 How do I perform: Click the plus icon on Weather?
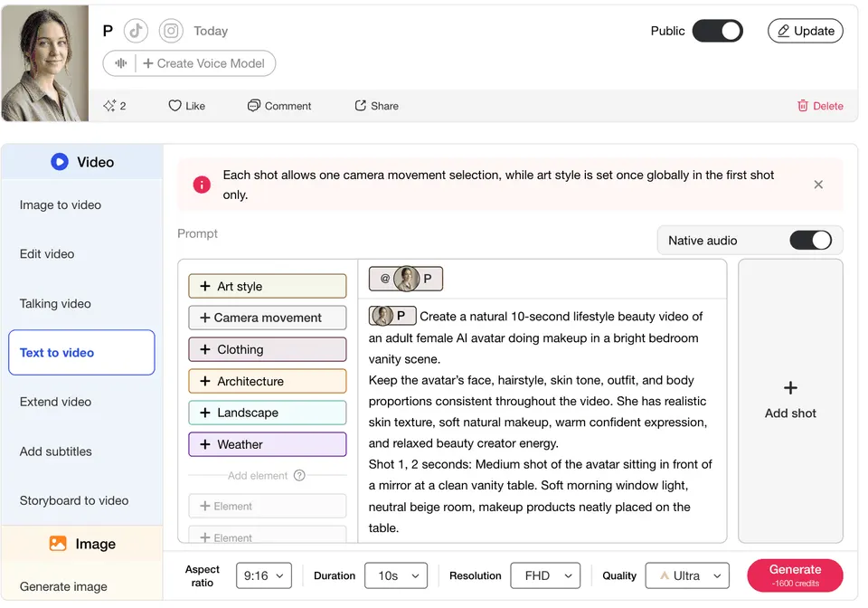click(205, 444)
